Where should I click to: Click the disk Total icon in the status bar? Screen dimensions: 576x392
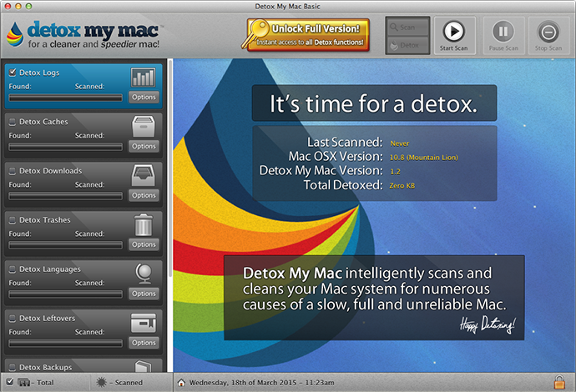click(24, 383)
